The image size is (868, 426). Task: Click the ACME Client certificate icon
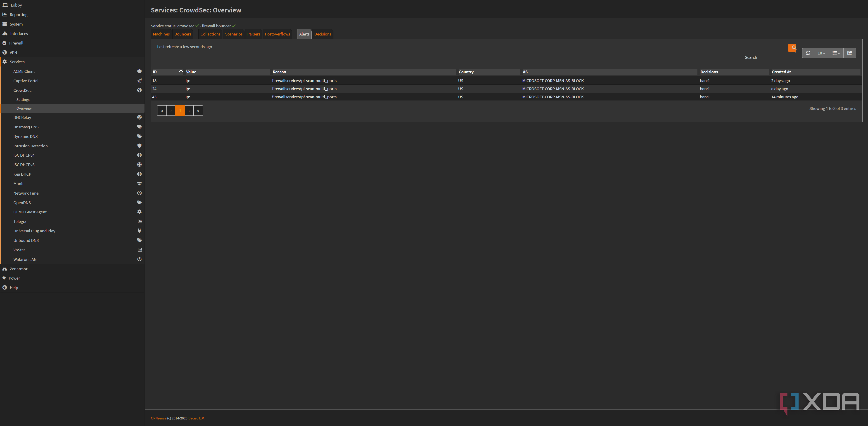pos(139,71)
